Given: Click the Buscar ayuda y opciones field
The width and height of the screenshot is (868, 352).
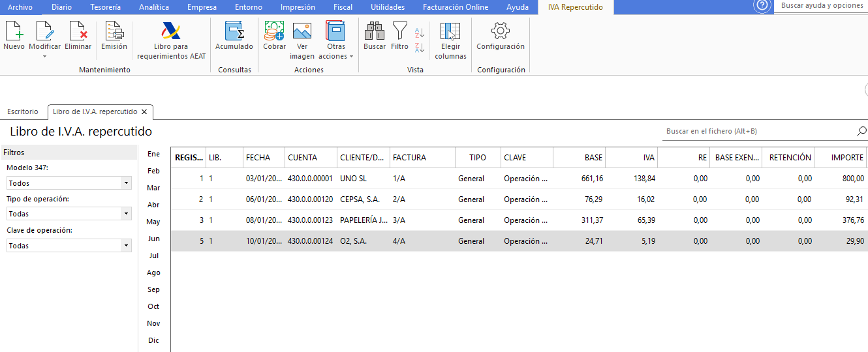Looking at the screenshot, I should click(822, 6).
